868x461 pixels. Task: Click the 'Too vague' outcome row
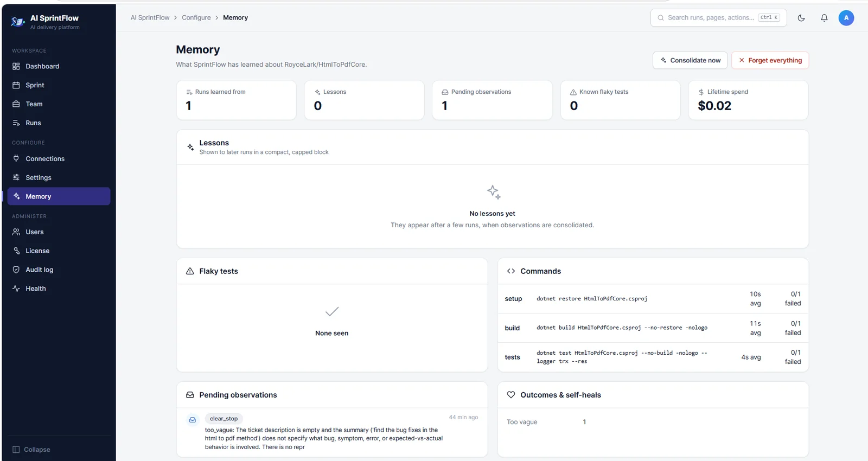[x=653, y=422]
